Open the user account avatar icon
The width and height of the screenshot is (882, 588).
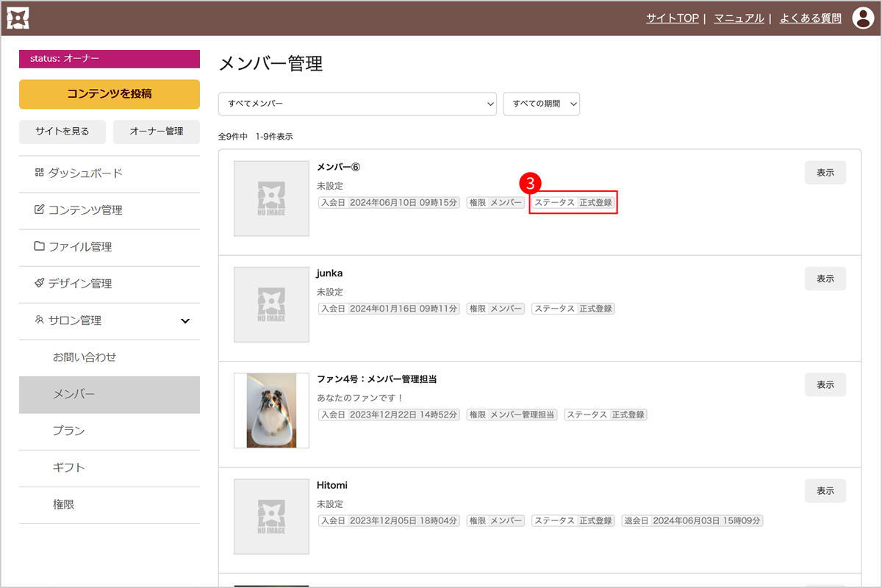point(863,18)
